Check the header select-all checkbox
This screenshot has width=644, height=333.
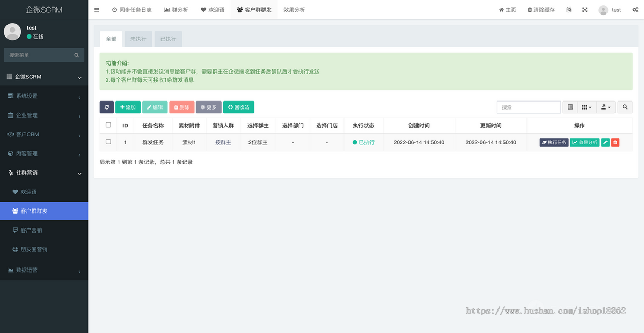[x=108, y=125]
